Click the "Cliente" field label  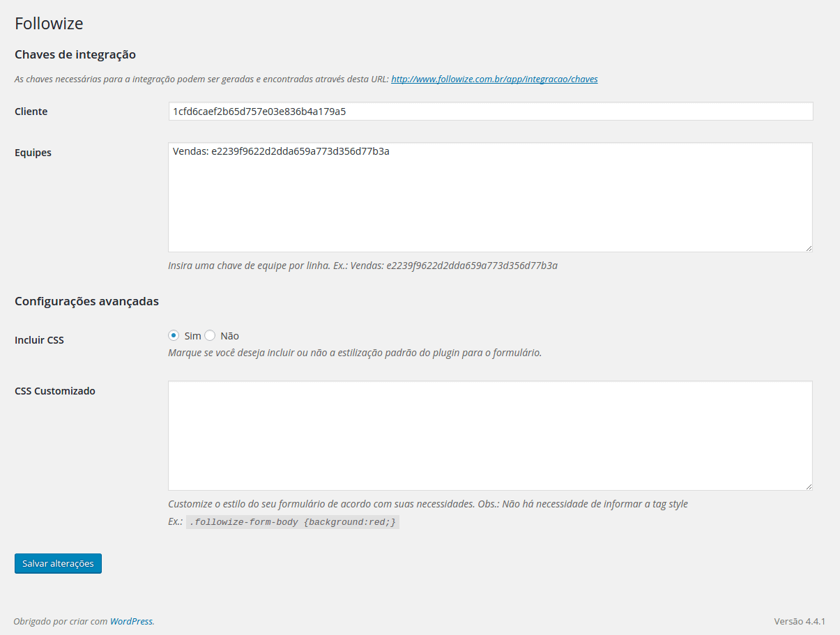point(31,112)
